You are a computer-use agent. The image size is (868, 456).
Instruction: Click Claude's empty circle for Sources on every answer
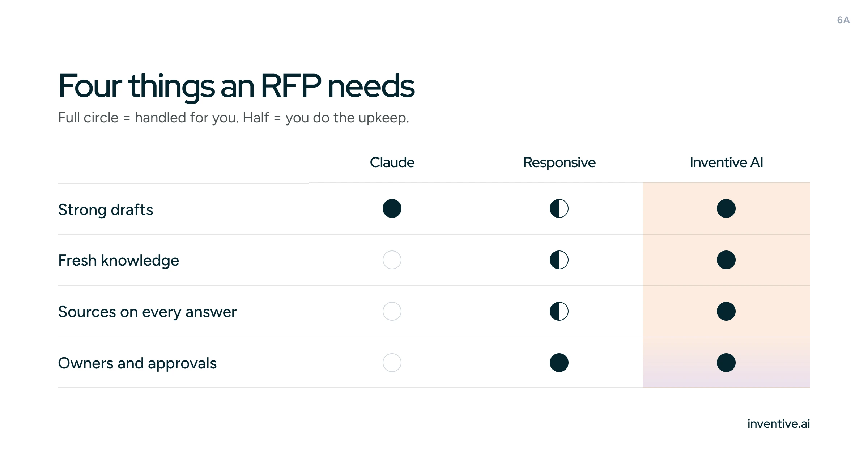[392, 311]
